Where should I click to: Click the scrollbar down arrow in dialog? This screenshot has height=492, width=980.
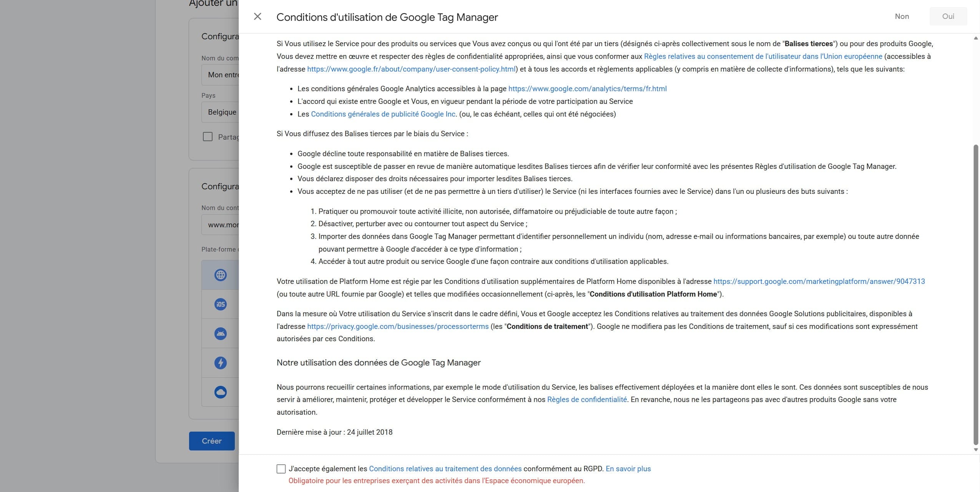(976, 449)
